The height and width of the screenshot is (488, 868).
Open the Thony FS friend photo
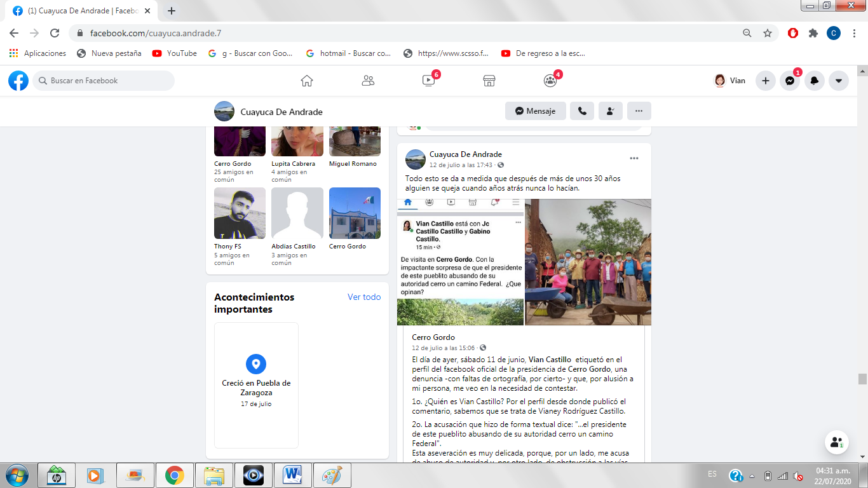click(240, 213)
